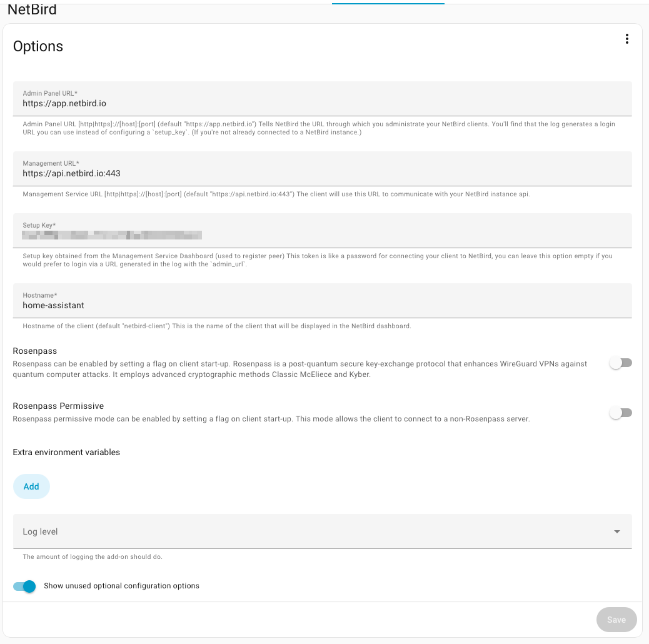Screen dimensions: 649x644
Task: Click the NetBird page title
Action: [x=32, y=10]
